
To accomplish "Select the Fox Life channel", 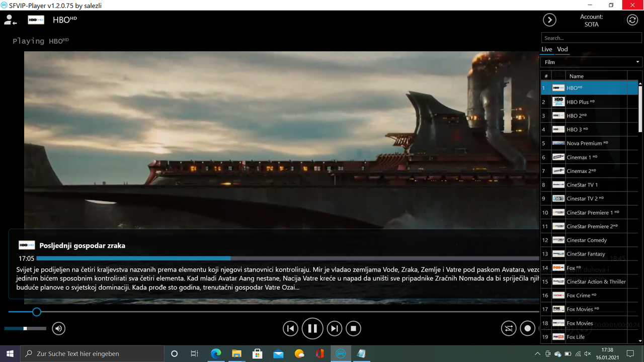I will [x=589, y=337].
